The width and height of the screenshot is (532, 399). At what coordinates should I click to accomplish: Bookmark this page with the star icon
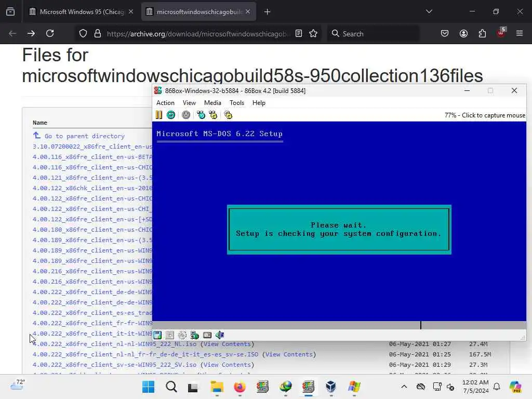[x=313, y=33]
